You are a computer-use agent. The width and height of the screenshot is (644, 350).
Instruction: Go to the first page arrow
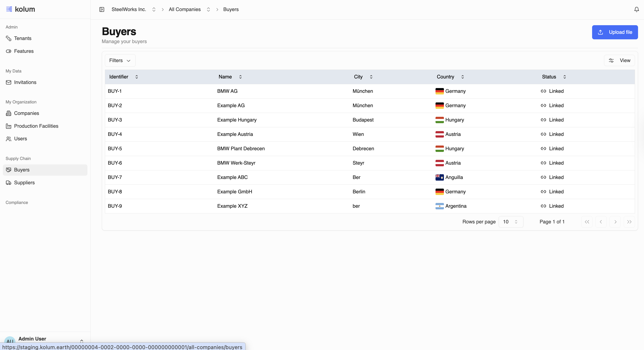(587, 222)
